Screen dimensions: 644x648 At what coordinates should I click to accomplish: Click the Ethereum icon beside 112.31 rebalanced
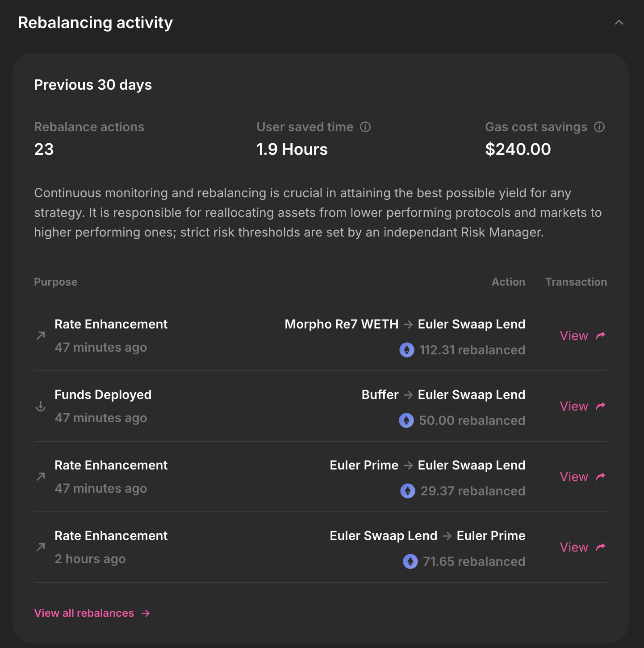click(407, 350)
